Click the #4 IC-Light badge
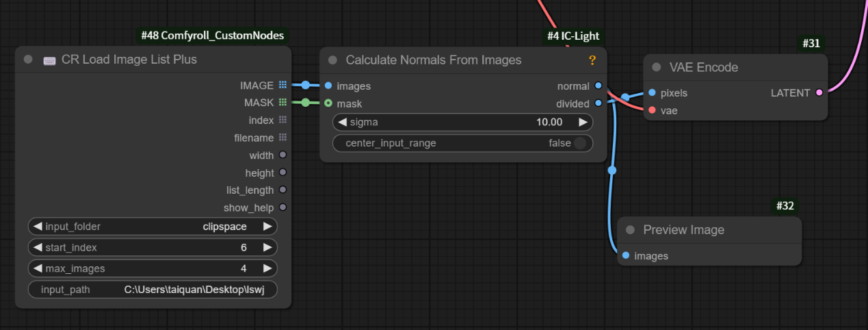 pos(574,36)
